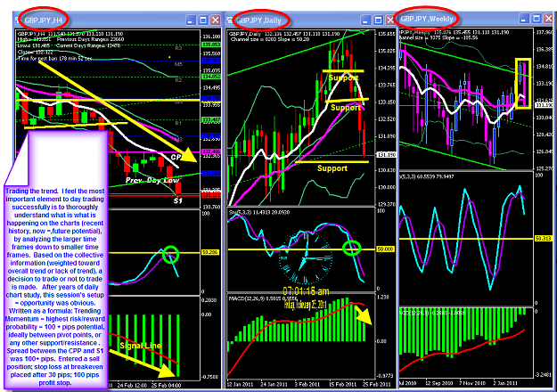Viewport: 557px width, 392px height.
Task: Click the 12 Sep 2010 date label
Action: [x=438, y=383]
